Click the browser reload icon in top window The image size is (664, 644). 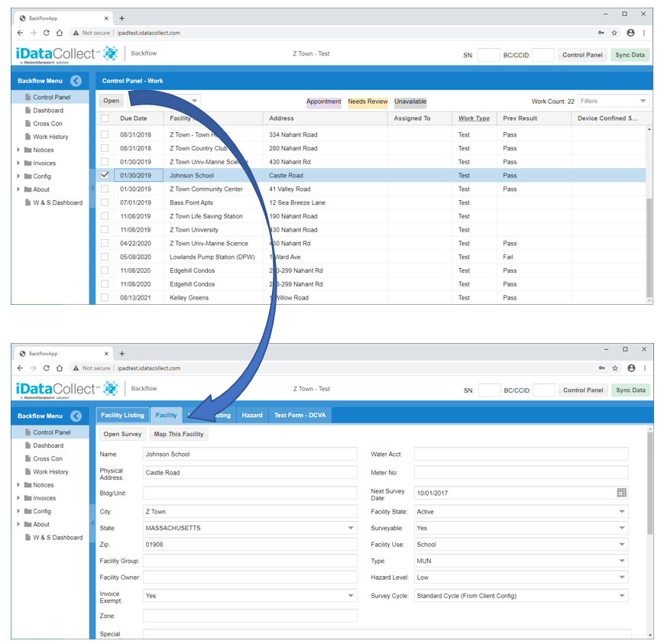point(46,33)
